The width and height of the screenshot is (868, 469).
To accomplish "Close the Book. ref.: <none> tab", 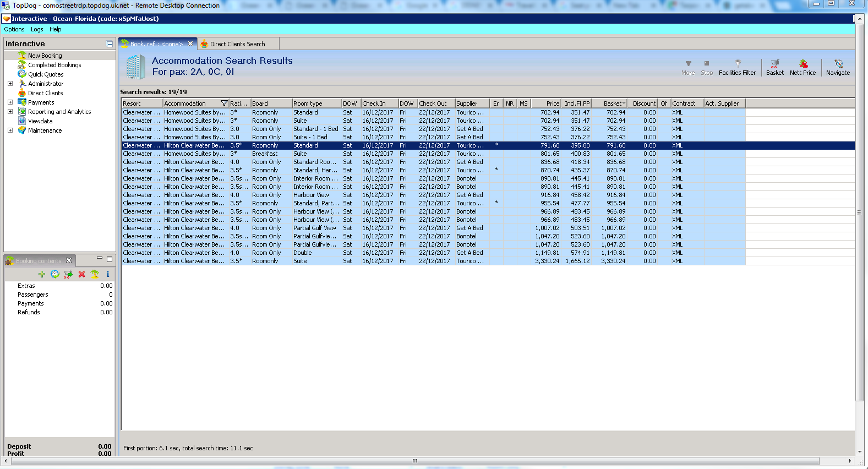I will (x=190, y=44).
